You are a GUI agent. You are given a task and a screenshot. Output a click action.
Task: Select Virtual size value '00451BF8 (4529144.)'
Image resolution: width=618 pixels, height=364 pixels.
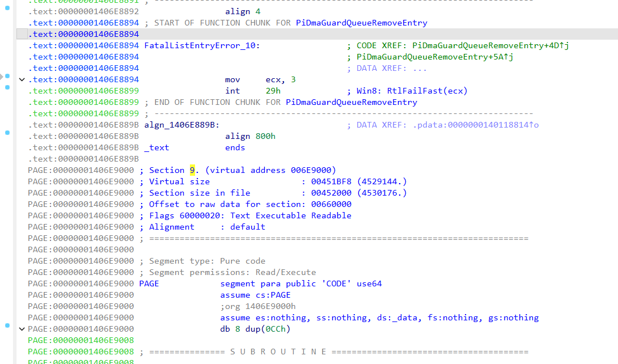pyautogui.click(x=359, y=181)
